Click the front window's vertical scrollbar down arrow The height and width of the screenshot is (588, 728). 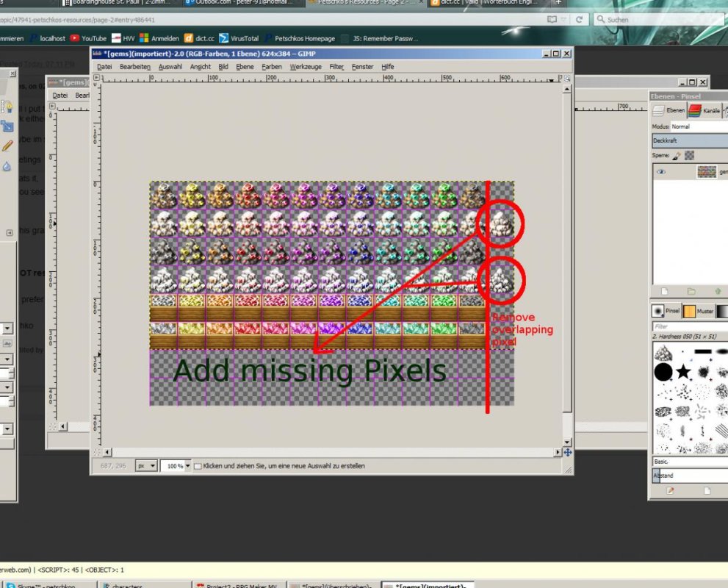[x=567, y=442]
